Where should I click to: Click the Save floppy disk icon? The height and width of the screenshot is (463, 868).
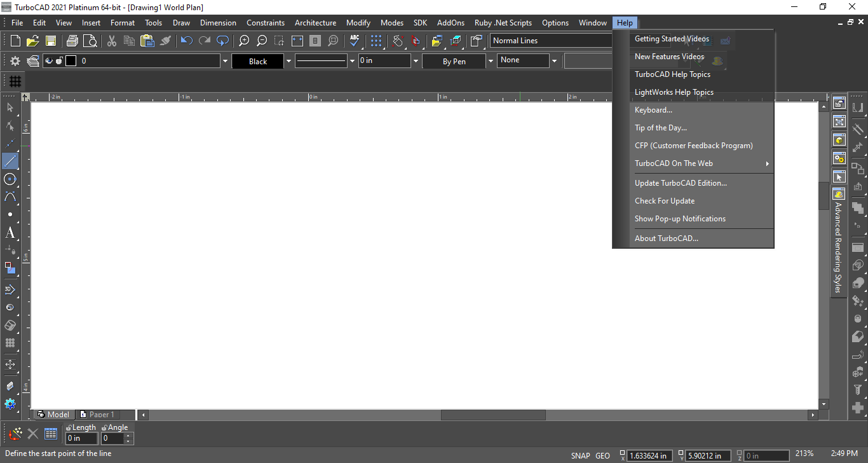(51, 41)
